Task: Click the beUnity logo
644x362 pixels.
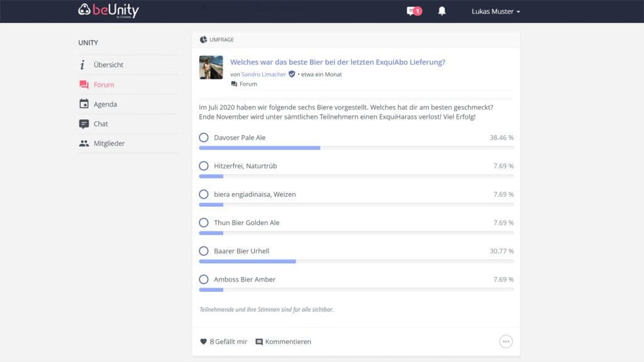Action: (x=108, y=11)
